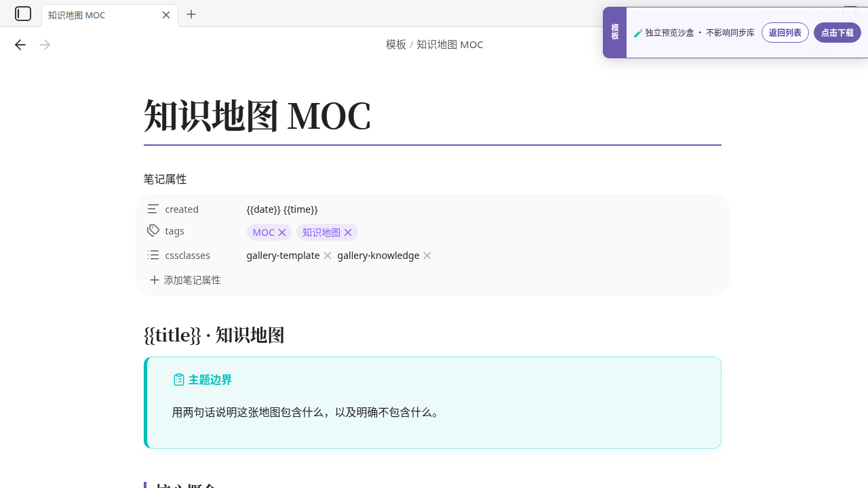The width and height of the screenshot is (868, 488).
Task: Click the purple 模板 side label
Action: click(x=614, y=33)
